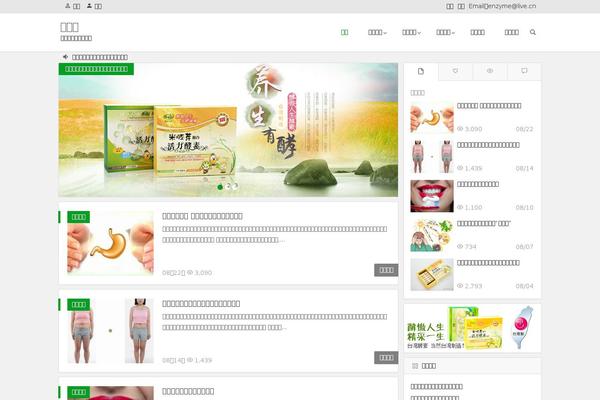Viewport: 600px width, 400px height.
Task: Select the document icon sidebar tab
Action: point(421,72)
